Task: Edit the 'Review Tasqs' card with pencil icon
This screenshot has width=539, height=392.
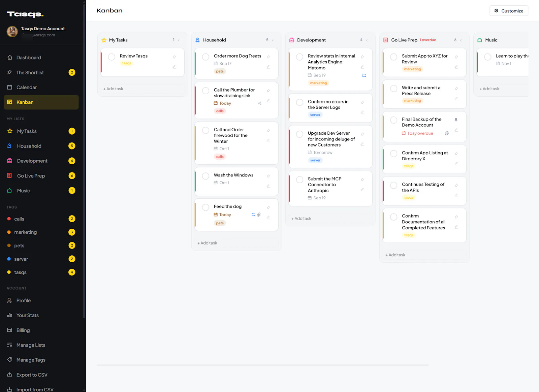Action: (x=174, y=67)
